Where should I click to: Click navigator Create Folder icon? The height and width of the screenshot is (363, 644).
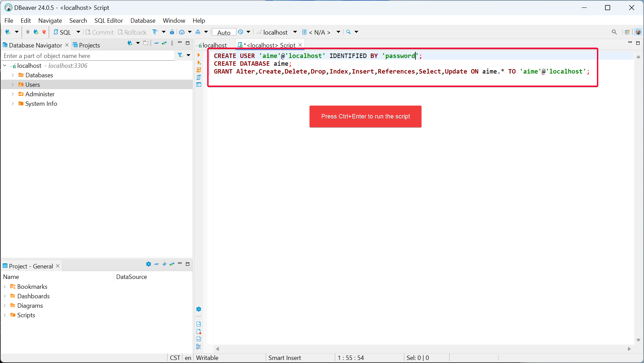point(146,43)
